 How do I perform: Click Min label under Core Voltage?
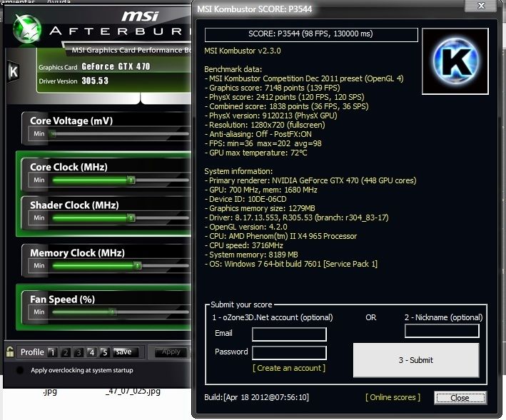pos(39,134)
